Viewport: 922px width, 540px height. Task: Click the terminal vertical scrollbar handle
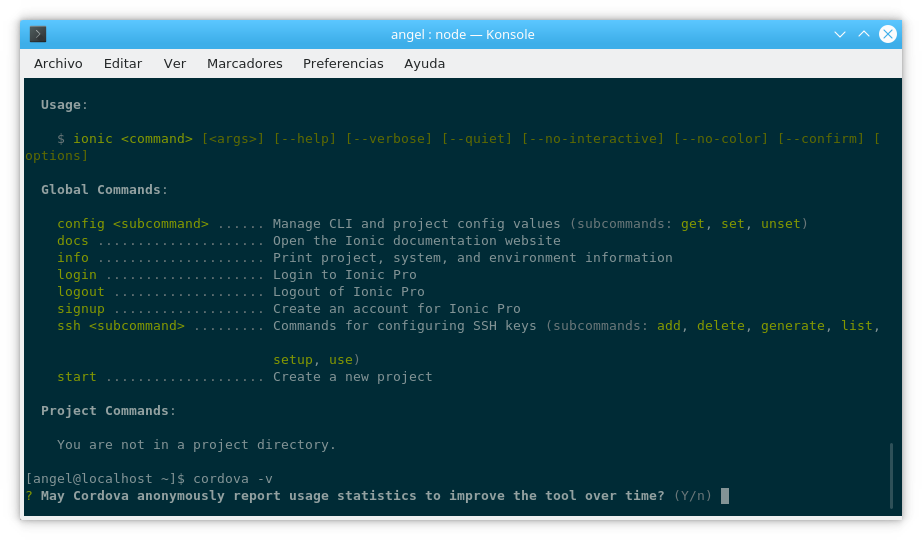pyautogui.click(x=891, y=475)
